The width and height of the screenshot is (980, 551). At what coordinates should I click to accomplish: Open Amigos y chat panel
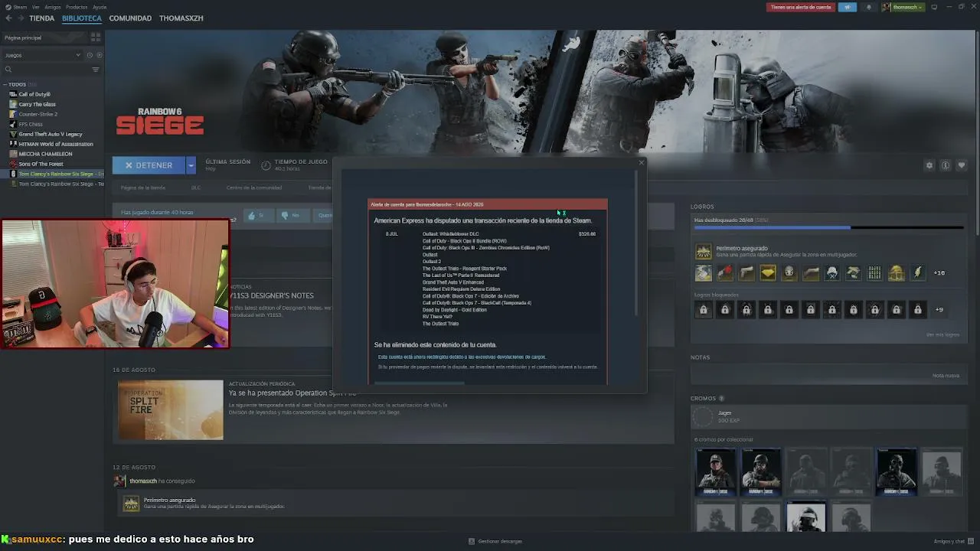click(954, 541)
